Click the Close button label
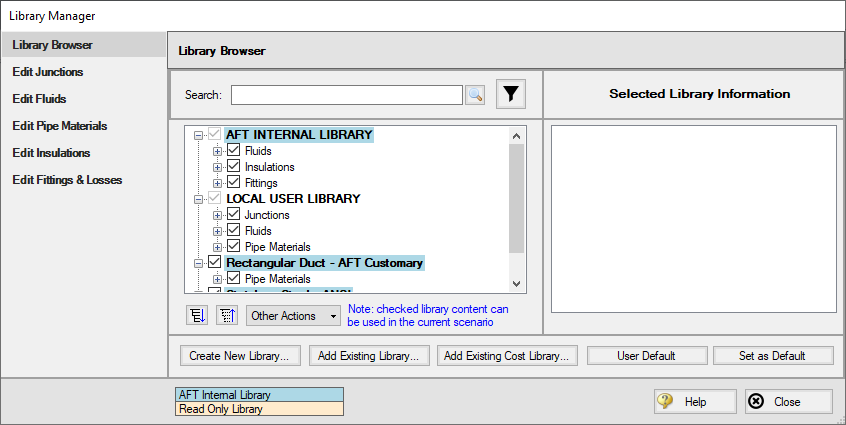Screen dimensions: 846x425 point(787,402)
